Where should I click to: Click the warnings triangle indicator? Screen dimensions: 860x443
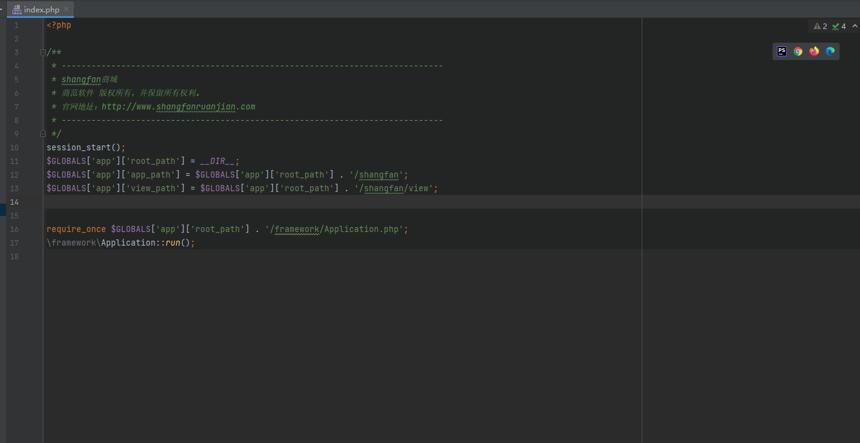(x=820, y=26)
